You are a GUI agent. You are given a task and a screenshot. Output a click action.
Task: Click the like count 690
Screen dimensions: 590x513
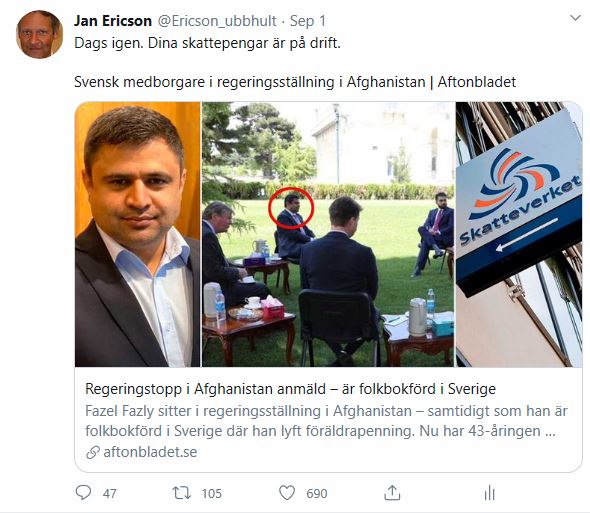point(316,493)
